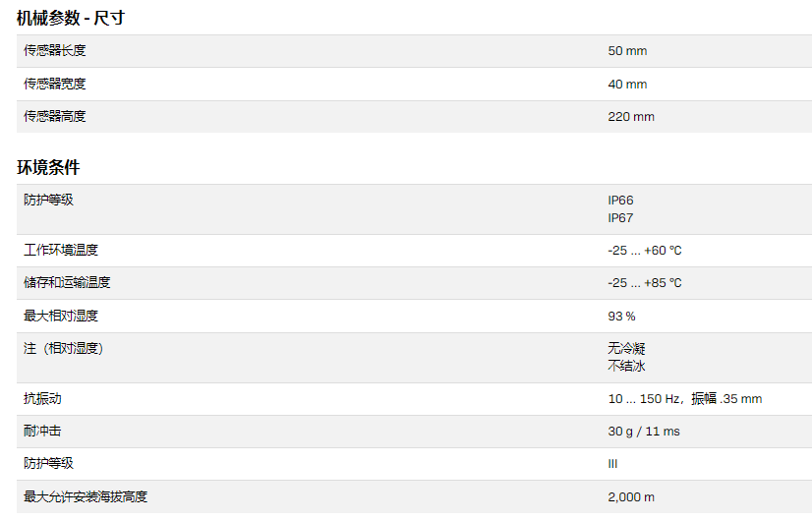Screen dimensions: 812x521
Task: Click the 50 mm length value
Action: click(627, 51)
